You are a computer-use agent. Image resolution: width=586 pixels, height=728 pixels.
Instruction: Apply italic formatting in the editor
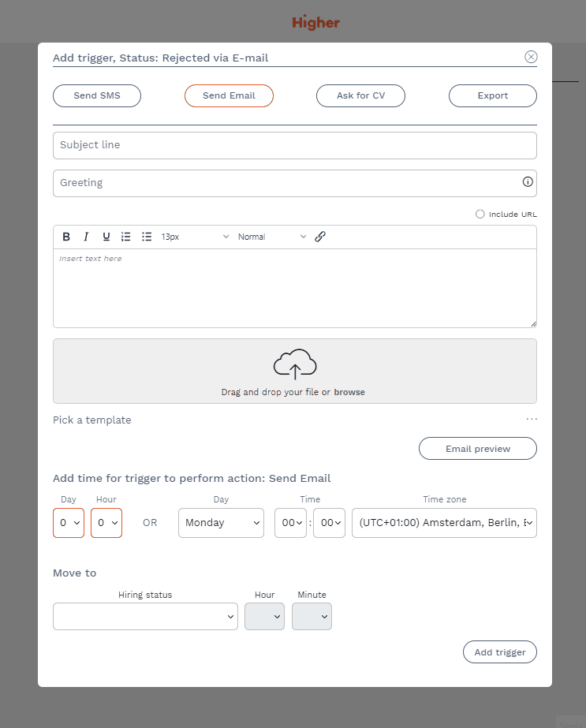(x=86, y=237)
